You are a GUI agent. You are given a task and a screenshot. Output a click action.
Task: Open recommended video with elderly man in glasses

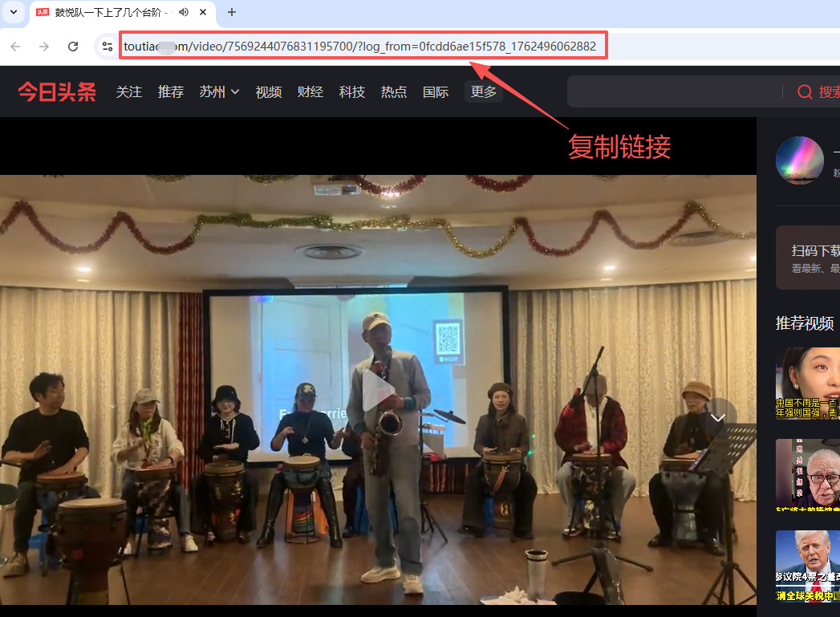pyautogui.click(x=808, y=474)
